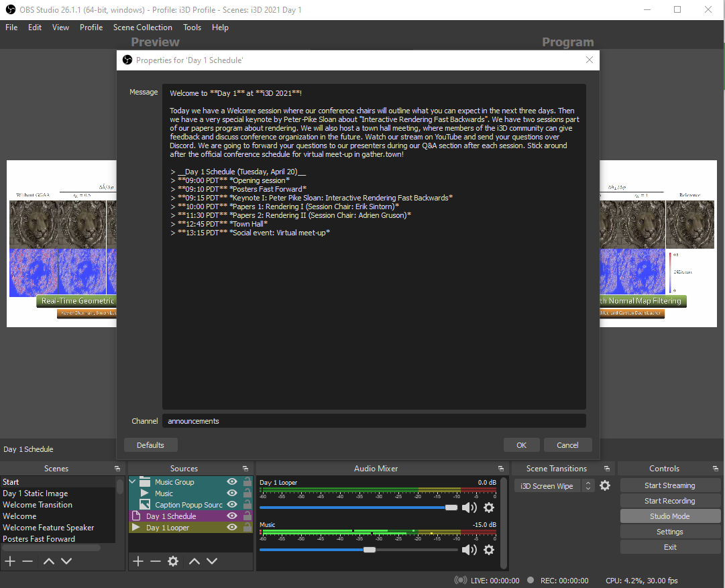Adjust the Music volume slider

pos(370,550)
